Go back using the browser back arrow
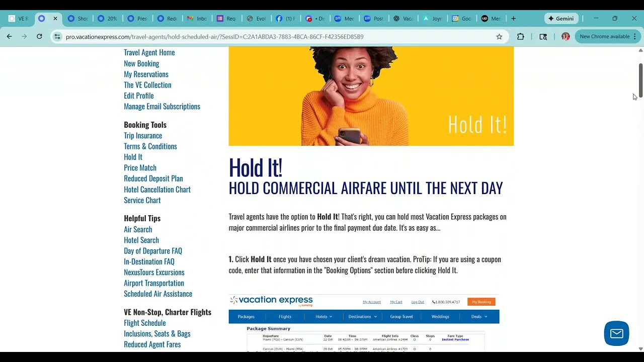 pos(9,36)
